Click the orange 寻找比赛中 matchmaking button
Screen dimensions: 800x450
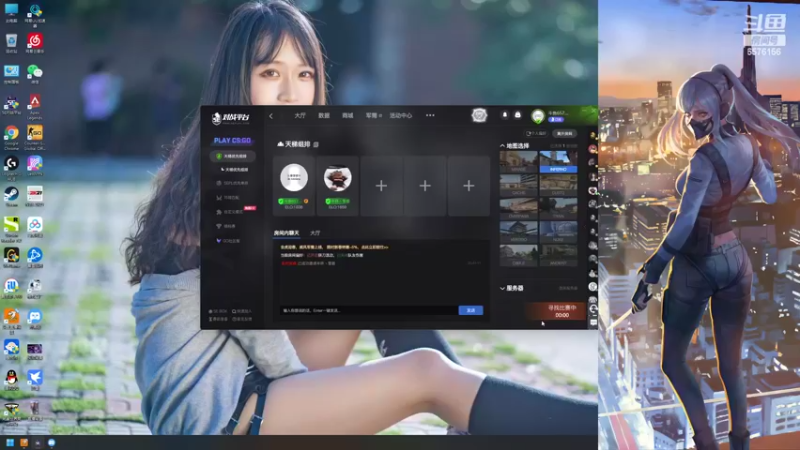pyautogui.click(x=556, y=311)
